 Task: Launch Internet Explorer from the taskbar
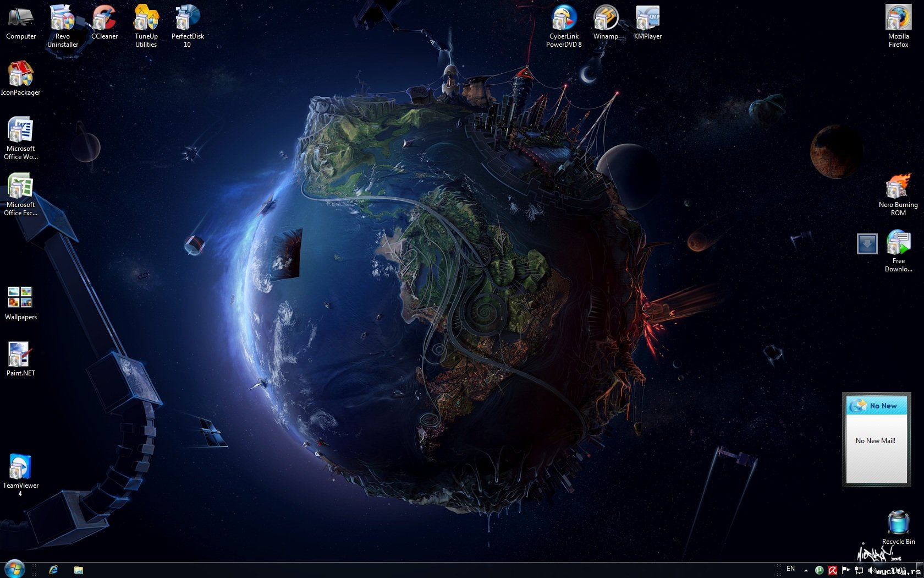tap(53, 570)
